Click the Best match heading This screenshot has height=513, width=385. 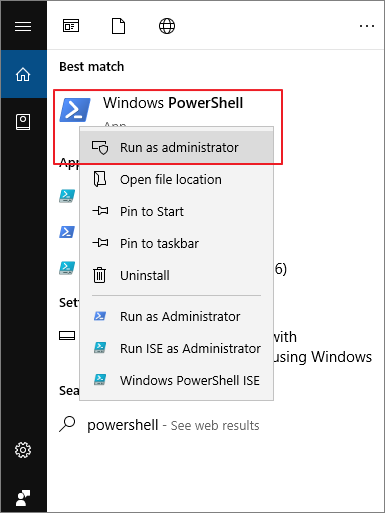[92, 67]
